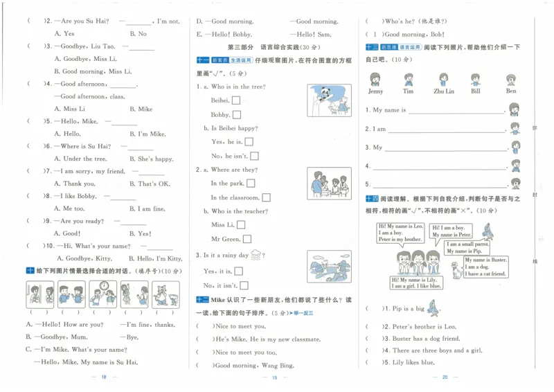Click the blank line after "2. I am"
Image resolution: width=554 pixels, height=392 pixels.
(447, 129)
